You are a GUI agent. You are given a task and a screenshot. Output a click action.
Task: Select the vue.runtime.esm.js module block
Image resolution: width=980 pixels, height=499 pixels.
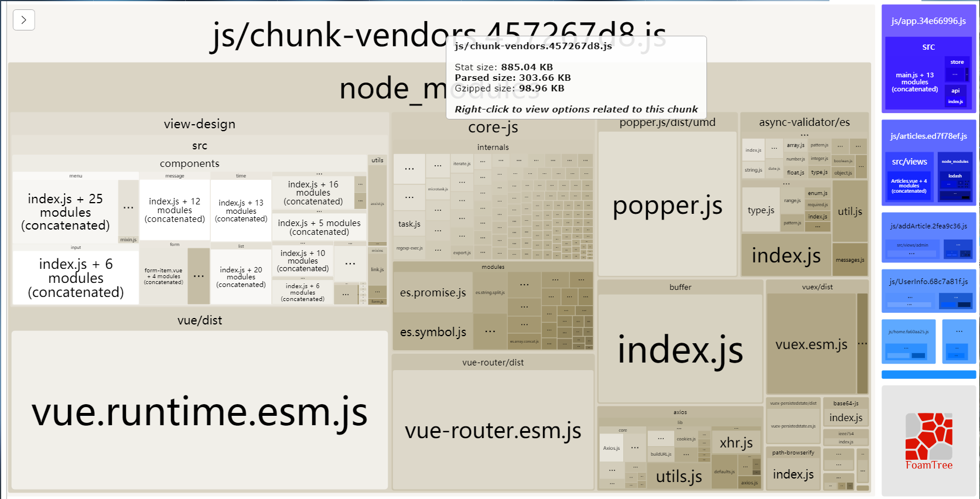point(200,411)
